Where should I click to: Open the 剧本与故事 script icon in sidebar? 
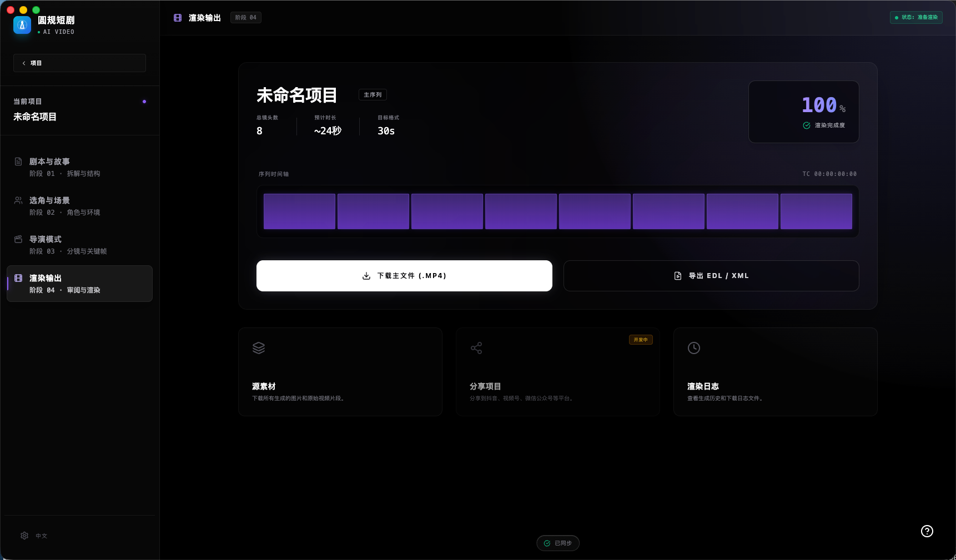[x=18, y=162]
